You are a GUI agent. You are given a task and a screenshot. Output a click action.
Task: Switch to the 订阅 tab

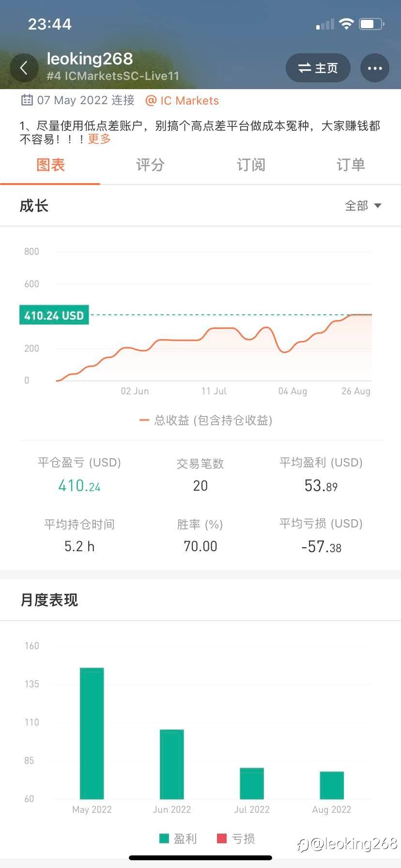pos(250,165)
